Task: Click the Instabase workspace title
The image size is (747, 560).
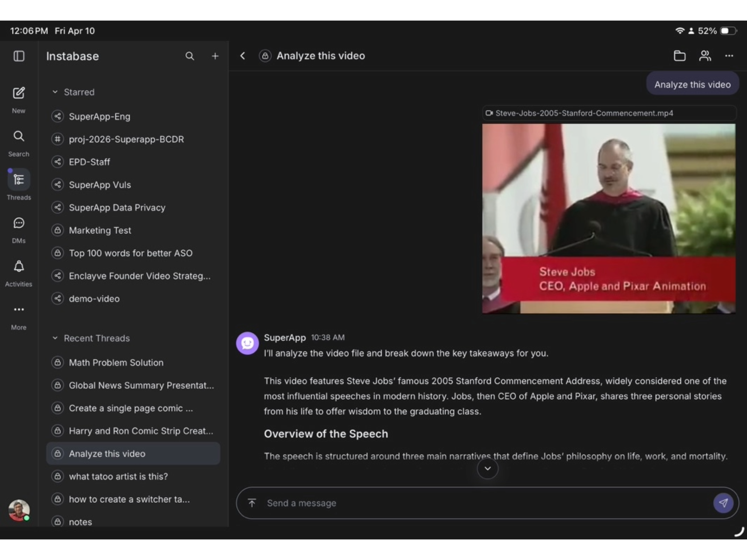Action: pyautogui.click(x=73, y=56)
